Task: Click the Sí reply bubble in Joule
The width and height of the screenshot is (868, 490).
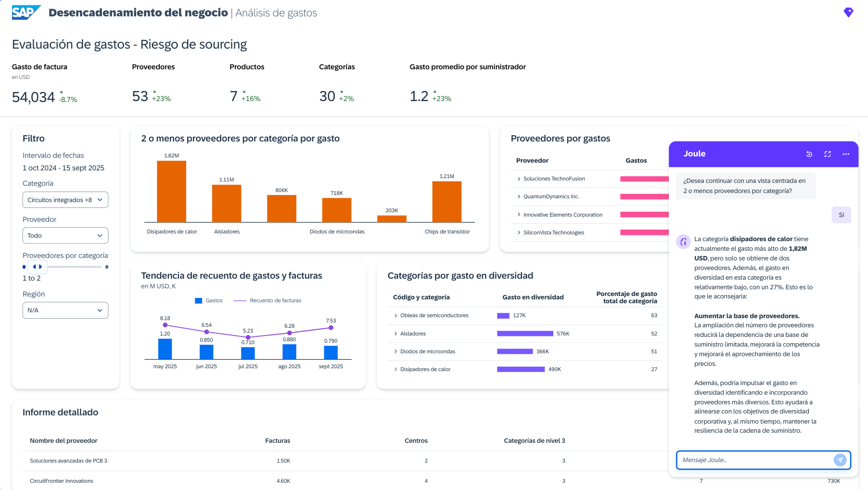Action: (841, 215)
